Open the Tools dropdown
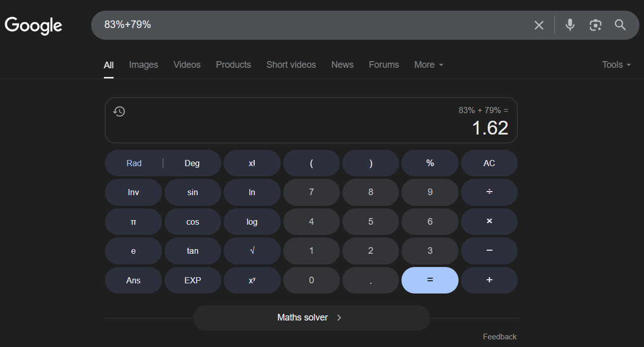644x347 pixels. click(616, 65)
